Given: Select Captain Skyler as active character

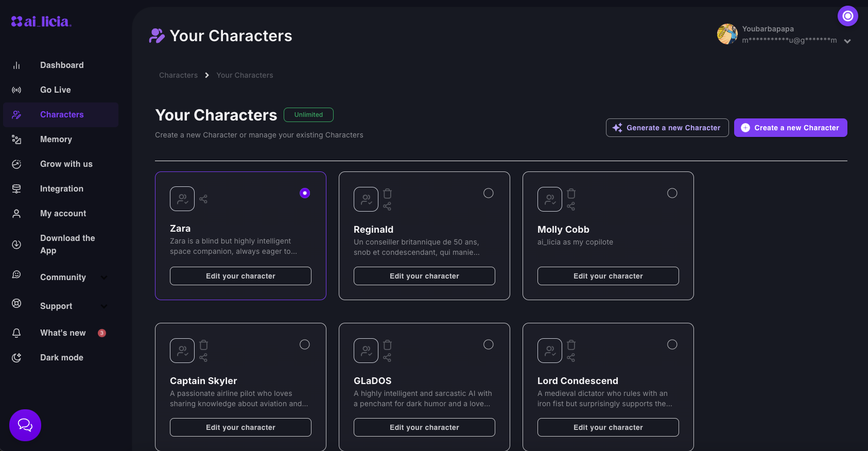Looking at the screenshot, I should (x=305, y=344).
